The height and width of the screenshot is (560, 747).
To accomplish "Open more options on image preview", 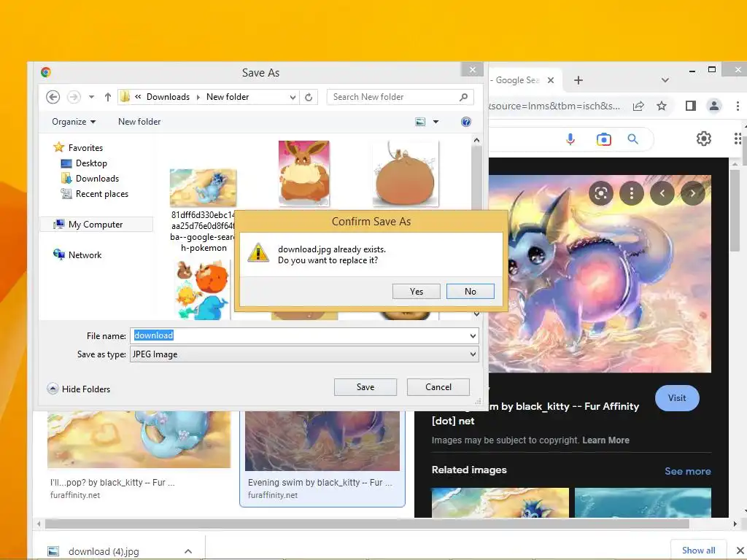I will pos(632,193).
